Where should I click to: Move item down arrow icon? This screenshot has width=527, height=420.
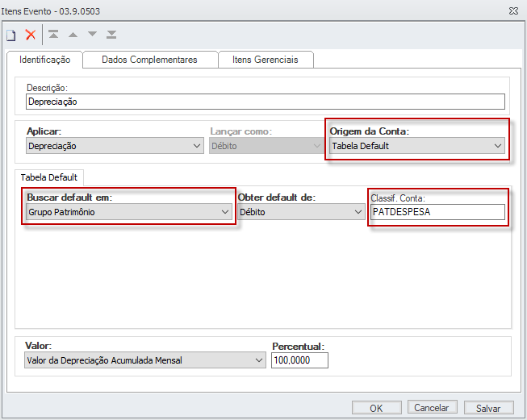[x=92, y=34]
